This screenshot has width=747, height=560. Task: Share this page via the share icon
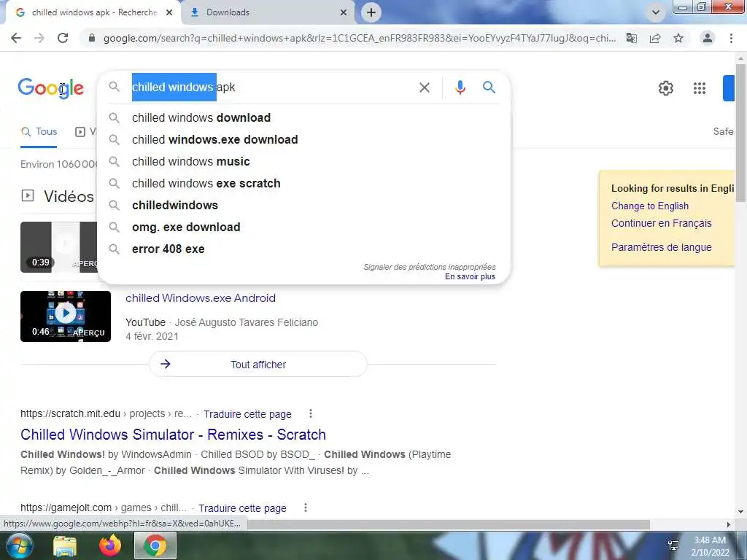655,38
